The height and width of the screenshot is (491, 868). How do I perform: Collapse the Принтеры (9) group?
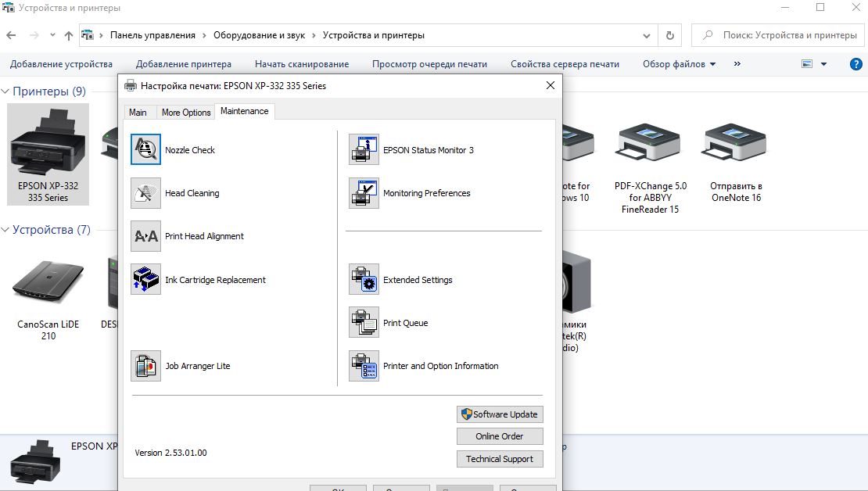[x=5, y=91]
